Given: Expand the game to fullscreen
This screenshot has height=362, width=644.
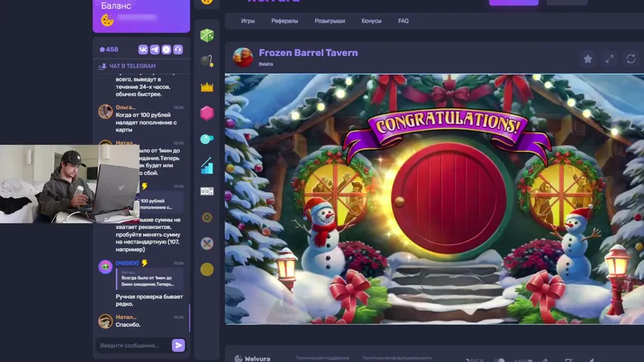Looking at the screenshot, I should (609, 59).
